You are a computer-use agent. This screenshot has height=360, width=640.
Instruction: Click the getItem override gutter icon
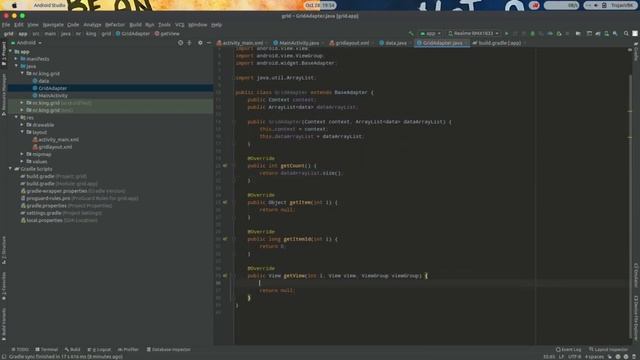(225, 202)
